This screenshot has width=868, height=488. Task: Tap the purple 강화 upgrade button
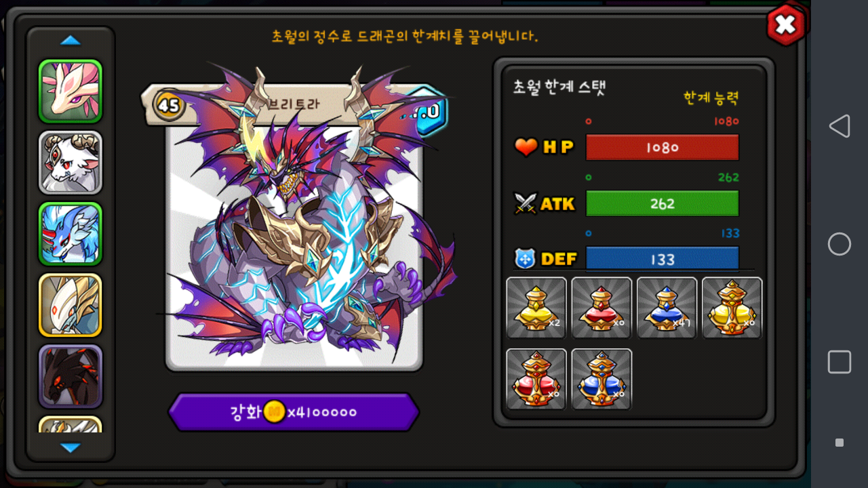click(x=294, y=412)
